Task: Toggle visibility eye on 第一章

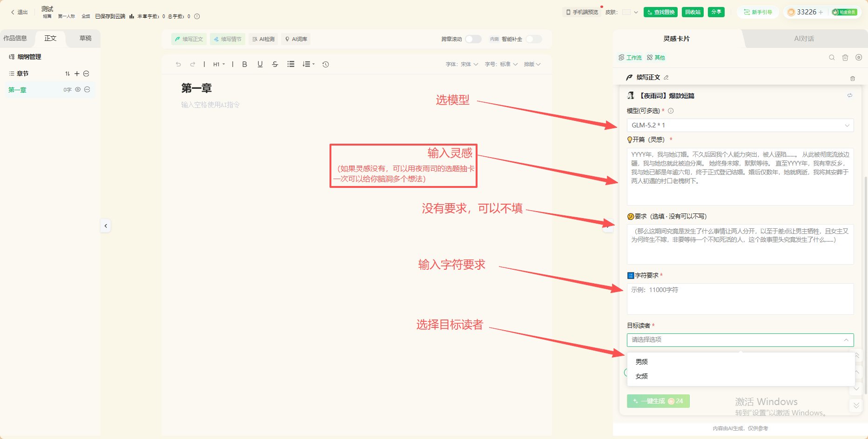Action: [x=78, y=90]
